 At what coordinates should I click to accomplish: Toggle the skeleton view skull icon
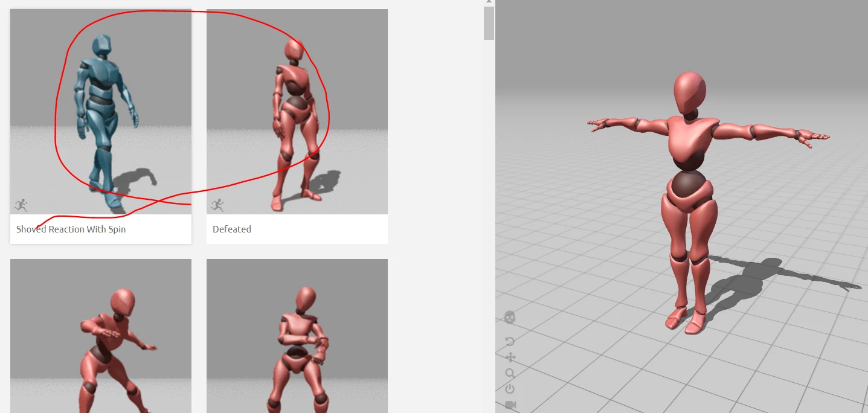click(x=510, y=317)
